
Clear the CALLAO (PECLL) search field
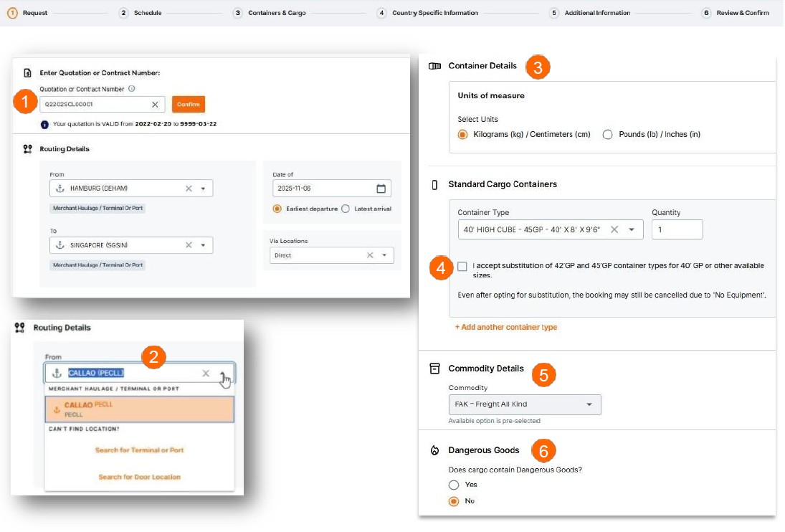(x=206, y=374)
